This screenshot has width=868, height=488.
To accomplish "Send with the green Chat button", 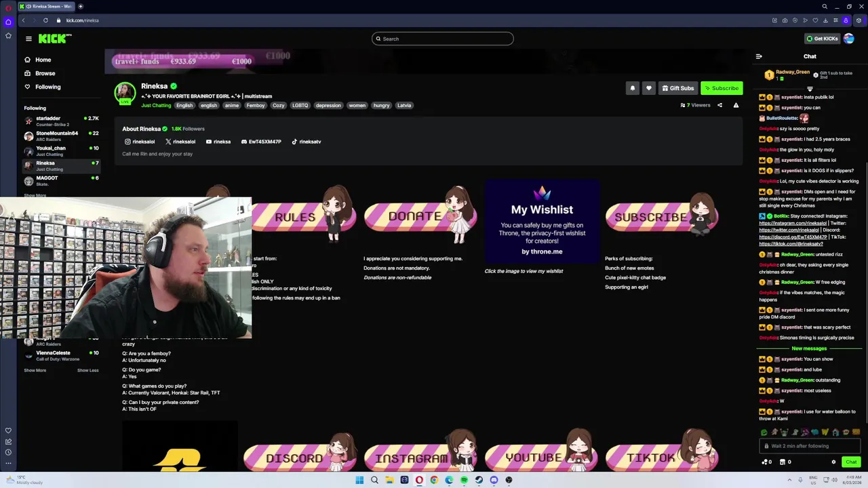I will click(x=851, y=462).
